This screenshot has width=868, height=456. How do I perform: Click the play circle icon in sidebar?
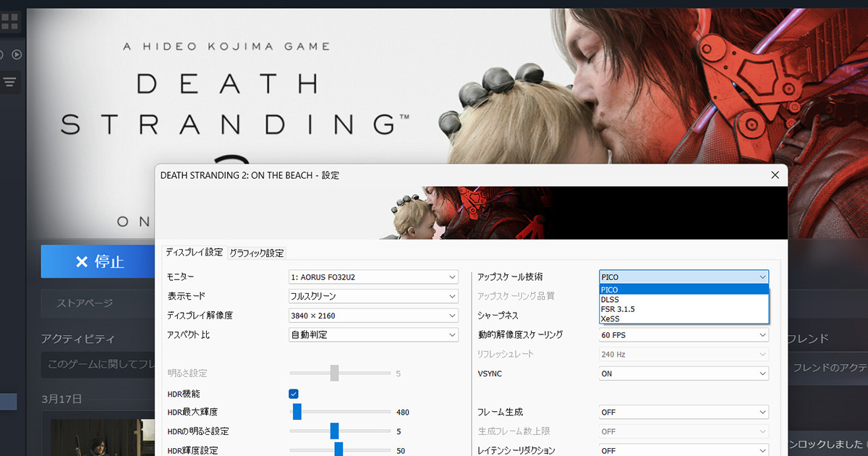point(17,54)
